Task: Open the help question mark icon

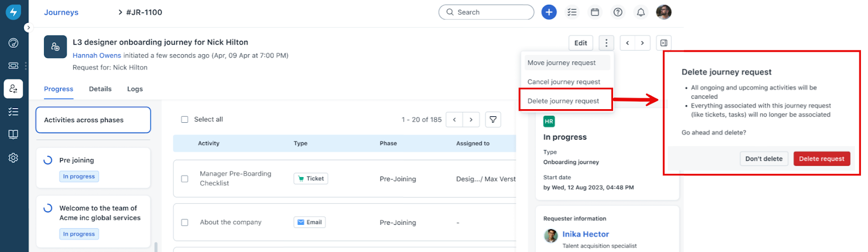Action: [618, 12]
